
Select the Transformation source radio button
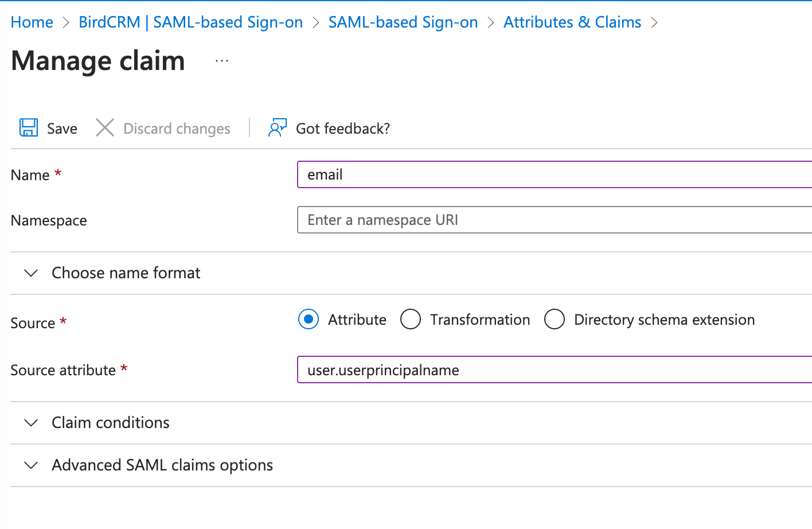point(411,319)
